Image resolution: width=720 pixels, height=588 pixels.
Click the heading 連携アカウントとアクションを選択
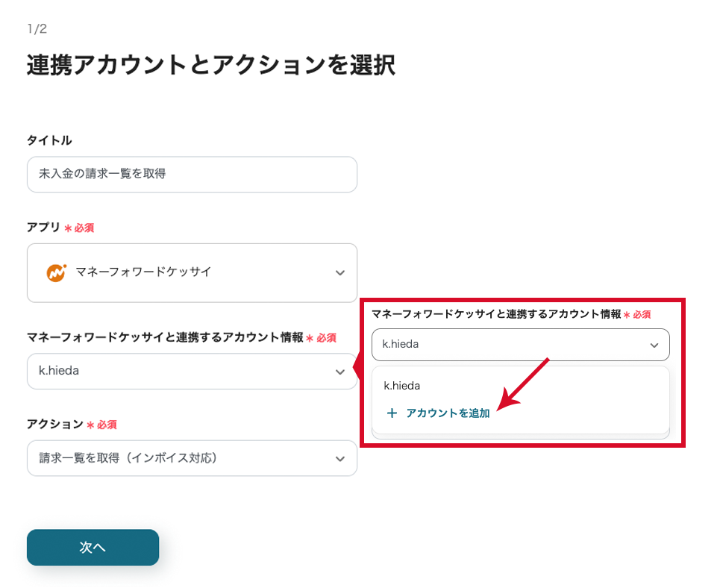(x=210, y=65)
